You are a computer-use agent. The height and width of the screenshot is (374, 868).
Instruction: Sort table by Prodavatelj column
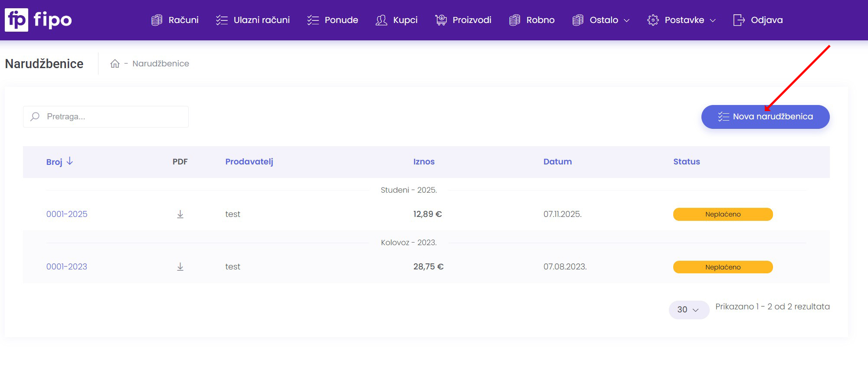249,162
